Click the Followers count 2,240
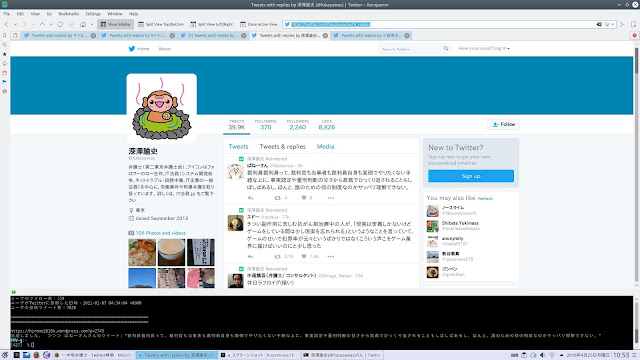The height and width of the screenshot is (360, 640). [x=298, y=125]
